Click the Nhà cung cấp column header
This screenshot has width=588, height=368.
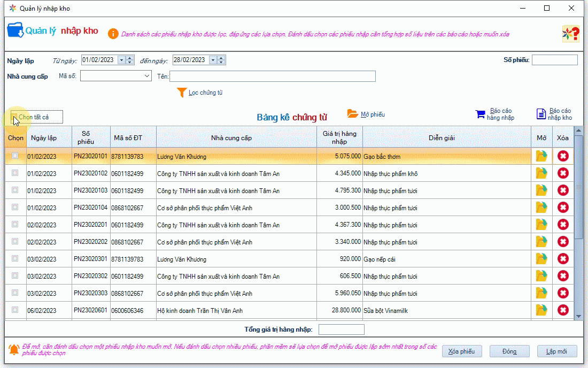point(231,138)
